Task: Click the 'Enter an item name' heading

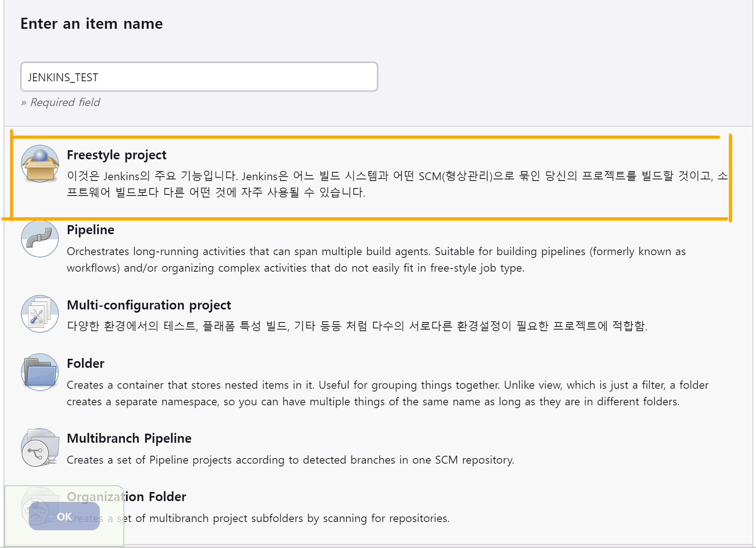Action: tap(92, 24)
